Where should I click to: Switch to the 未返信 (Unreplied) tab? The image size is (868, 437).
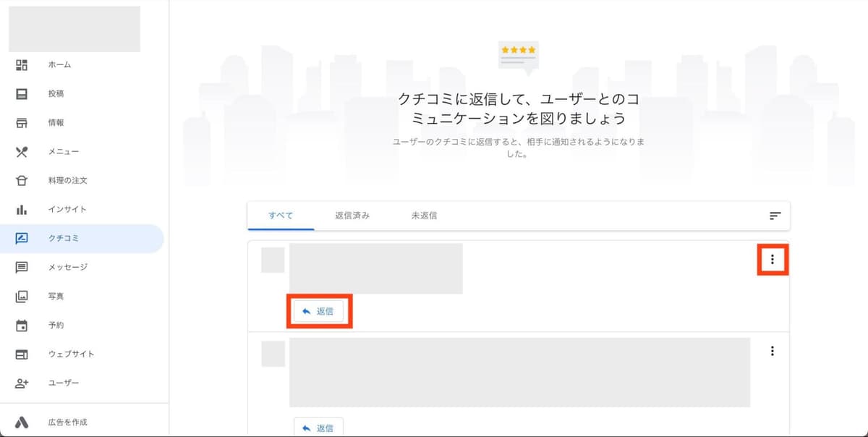coord(424,216)
